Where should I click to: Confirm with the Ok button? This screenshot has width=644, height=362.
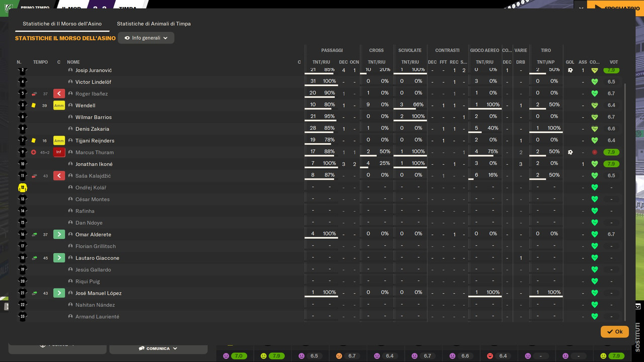click(614, 332)
